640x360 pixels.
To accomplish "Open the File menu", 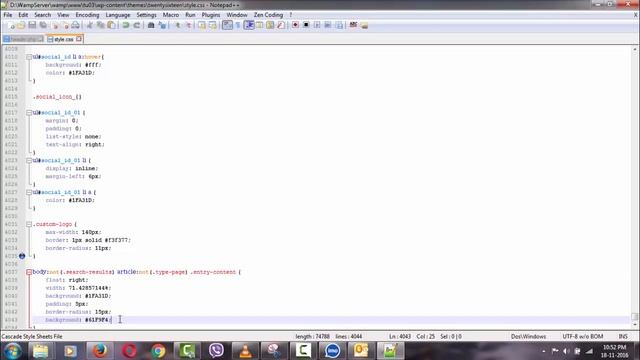I will point(8,15).
